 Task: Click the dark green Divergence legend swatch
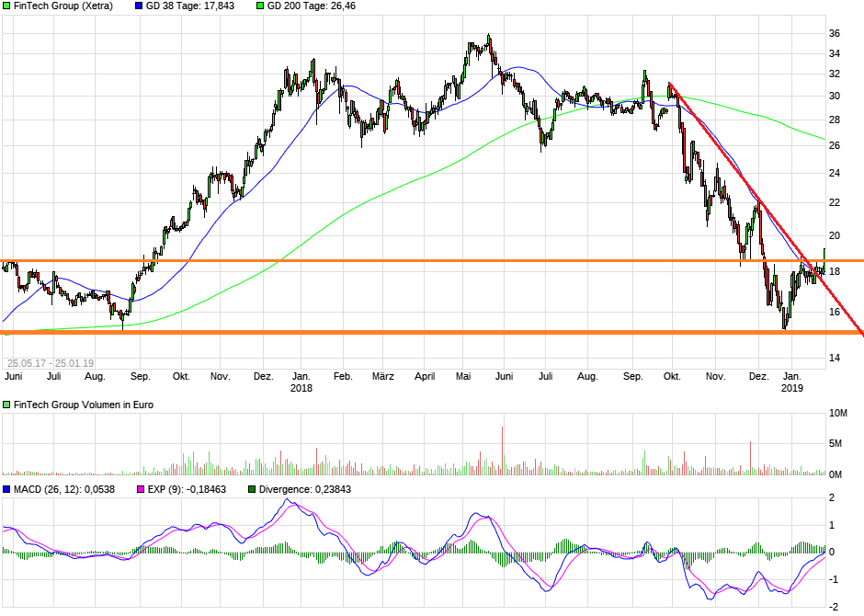click(x=252, y=489)
